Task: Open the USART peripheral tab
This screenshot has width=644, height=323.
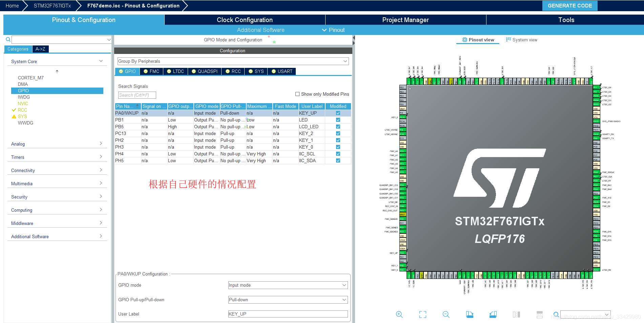Action: (x=282, y=71)
